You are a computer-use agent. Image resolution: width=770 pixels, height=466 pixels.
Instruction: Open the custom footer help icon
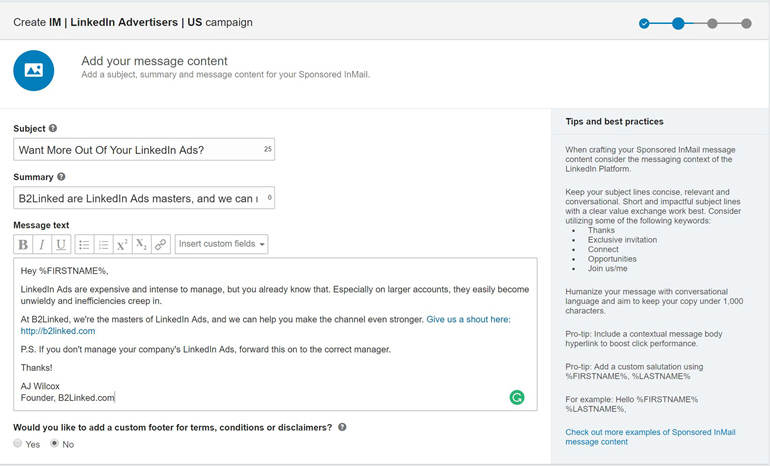342,427
